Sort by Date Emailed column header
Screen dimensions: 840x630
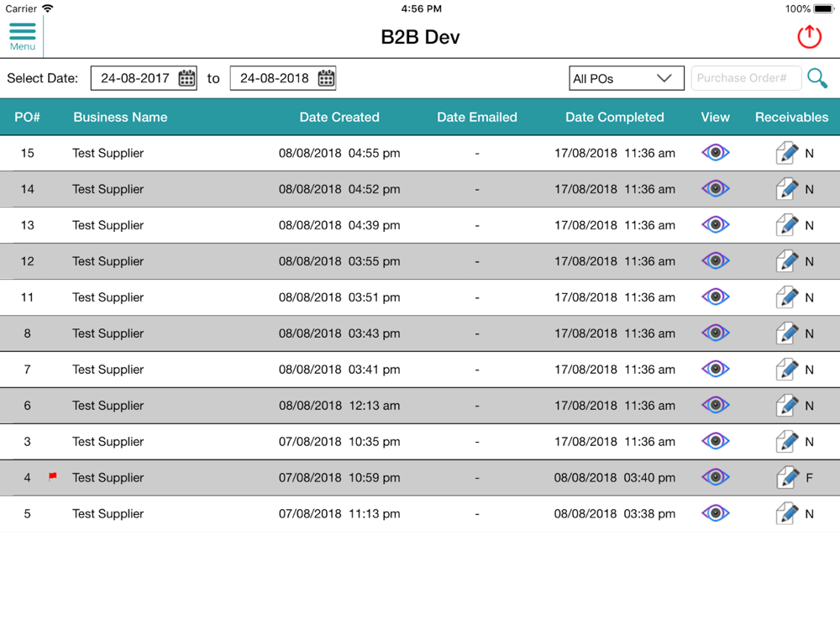pyautogui.click(x=477, y=118)
